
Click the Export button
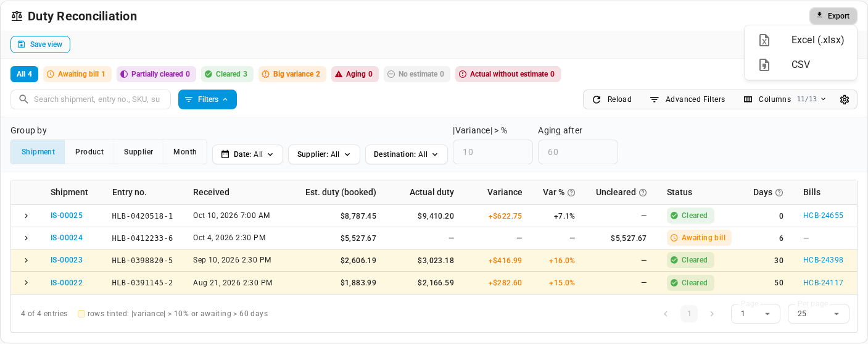[x=833, y=16]
